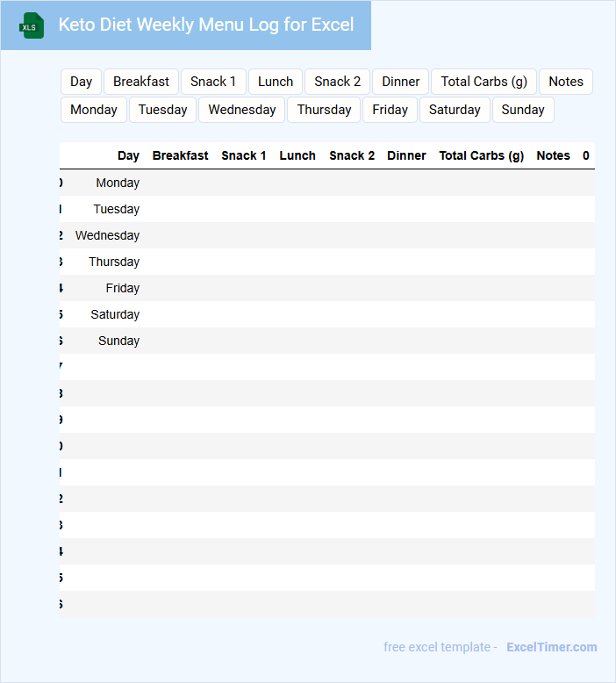Select the Total Carbs (g) column header

pos(481,155)
